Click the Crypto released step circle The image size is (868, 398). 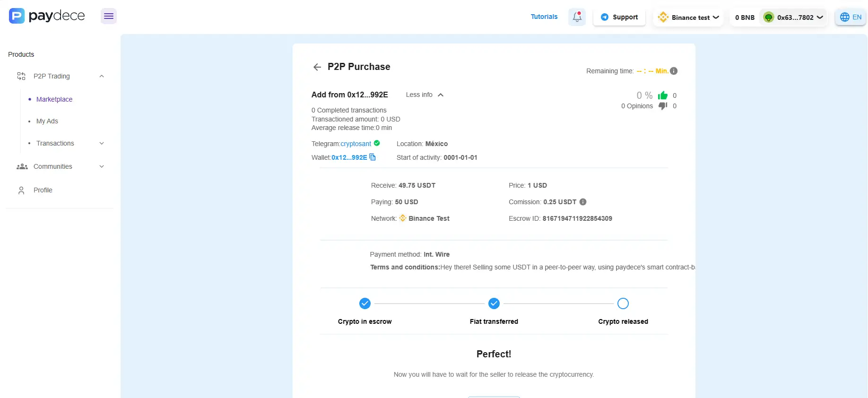[x=623, y=303]
